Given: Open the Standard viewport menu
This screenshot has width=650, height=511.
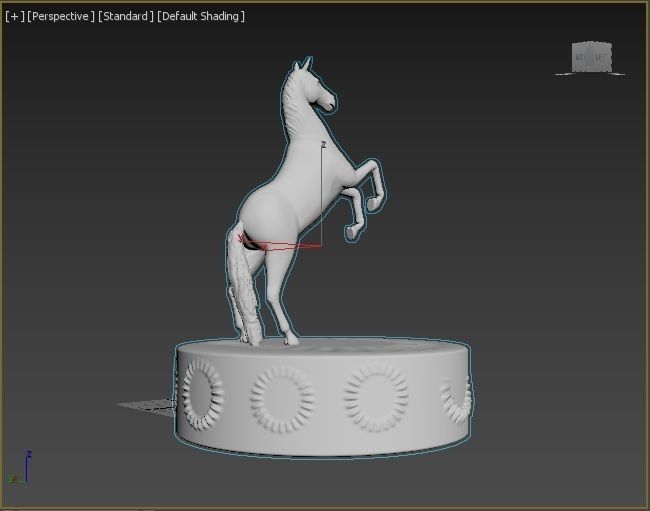Looking at the screenshot, I should (x=126, y=16).
